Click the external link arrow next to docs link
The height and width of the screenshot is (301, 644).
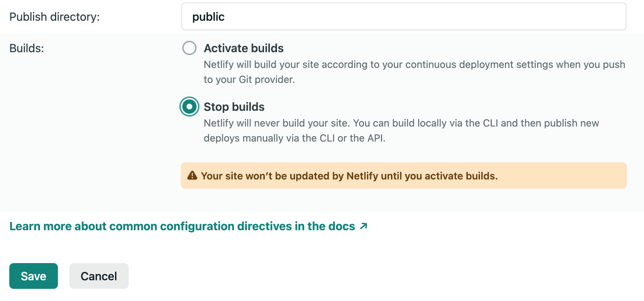(x=364, y=226)
